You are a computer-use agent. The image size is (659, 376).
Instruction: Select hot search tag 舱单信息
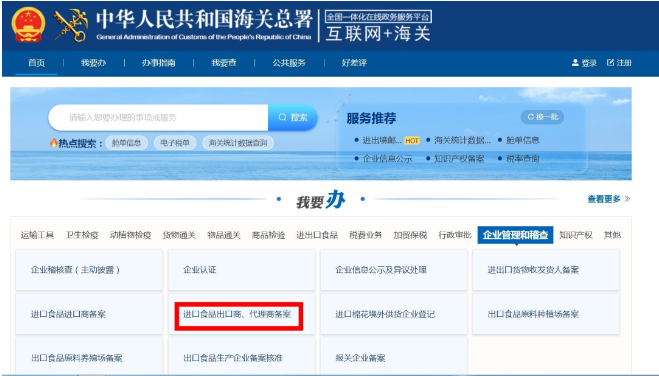(127, 143)
